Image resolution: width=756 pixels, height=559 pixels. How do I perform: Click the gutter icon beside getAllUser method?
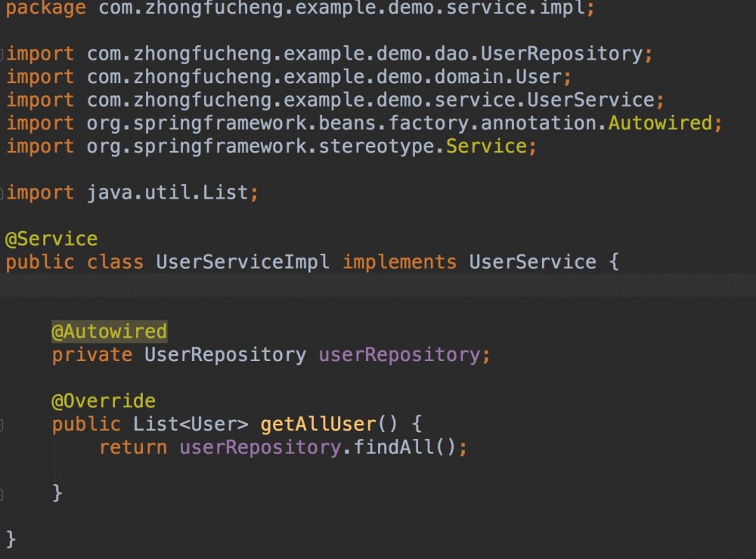(3, 424)
